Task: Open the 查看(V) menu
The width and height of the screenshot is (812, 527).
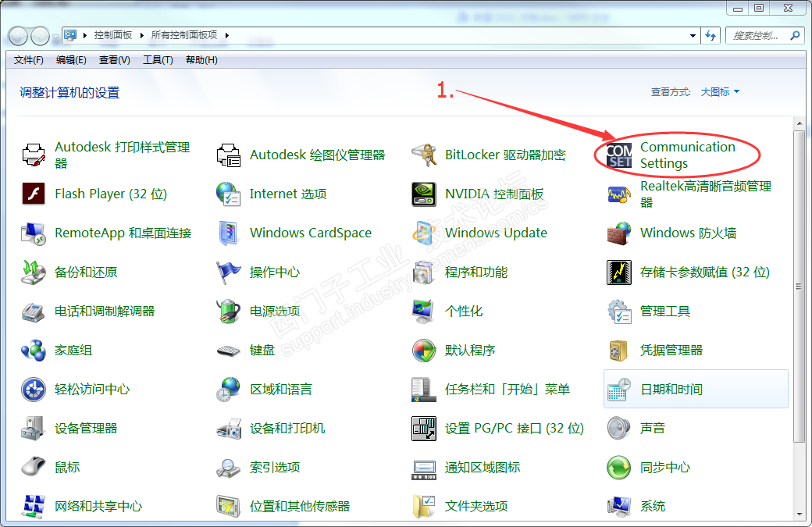Action: (x=115, y=60)
